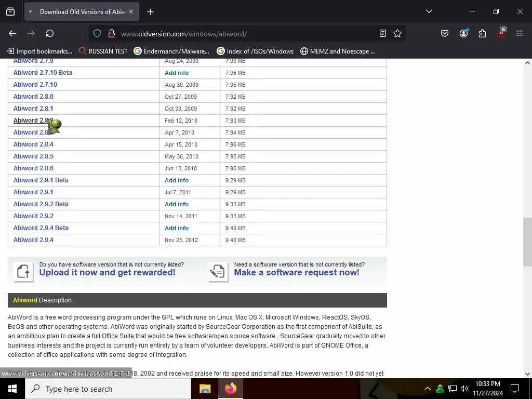Click the software request pencil icon

point(218,272)
